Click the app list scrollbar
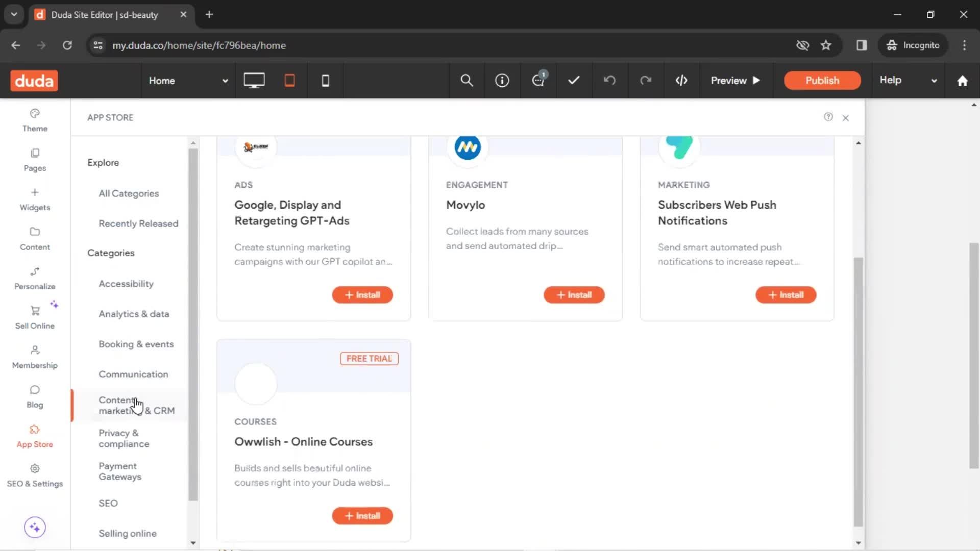The width and height of the screenshot is (980, 551). pyautogui.click(x=859, y=392)
